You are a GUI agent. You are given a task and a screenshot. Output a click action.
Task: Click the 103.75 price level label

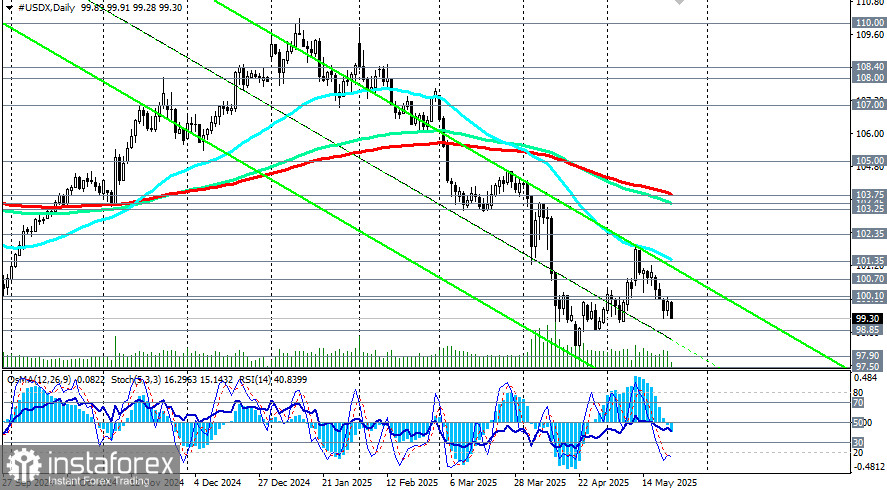tap(869, 195)
